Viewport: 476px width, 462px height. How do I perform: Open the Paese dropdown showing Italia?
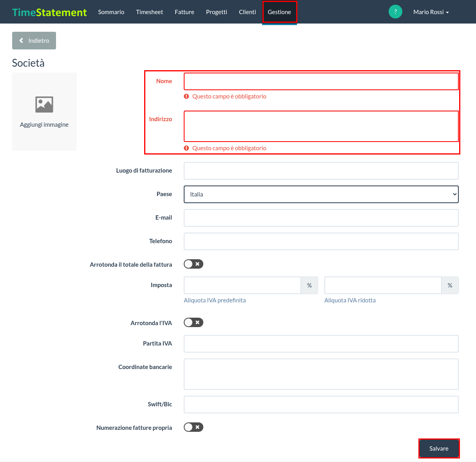tap(321, 195)
